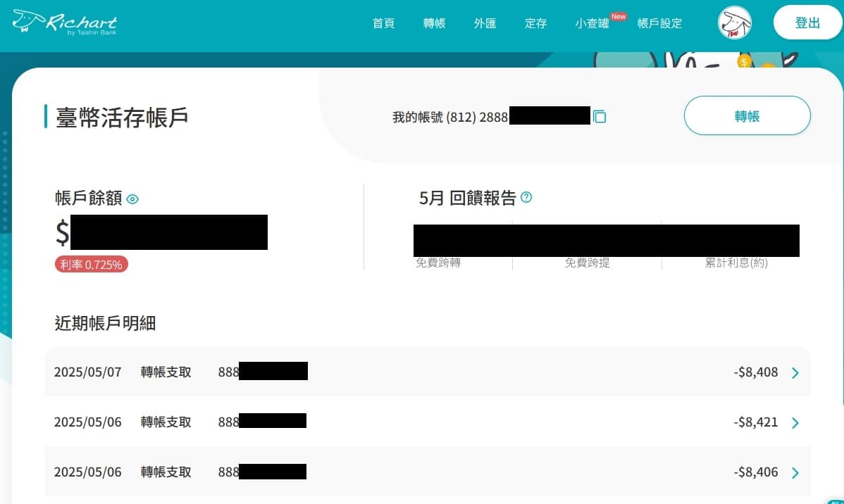This screenshot has height=504, width=844.
Task: Open the user avatar profile picture
Action: pyautogui.click(x=734, y=23)
